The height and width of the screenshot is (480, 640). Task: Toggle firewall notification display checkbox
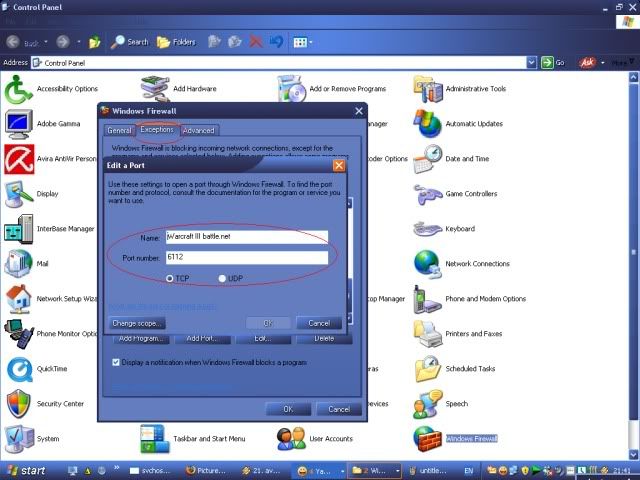116,362
